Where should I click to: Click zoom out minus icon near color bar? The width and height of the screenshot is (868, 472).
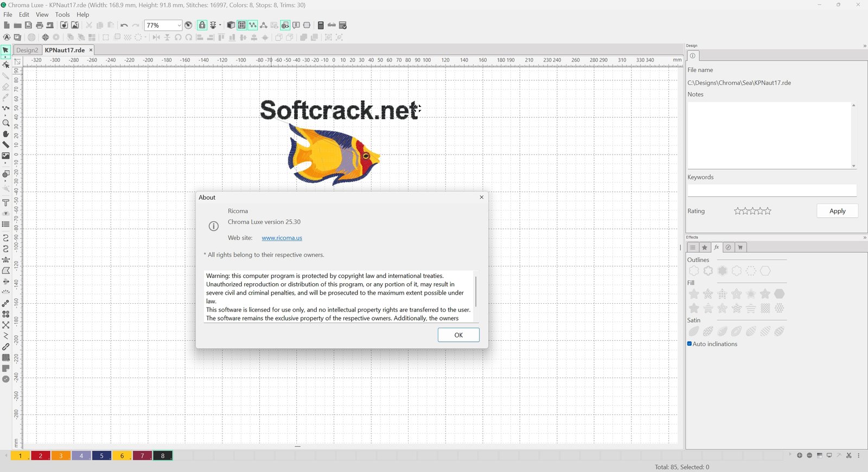809,455
